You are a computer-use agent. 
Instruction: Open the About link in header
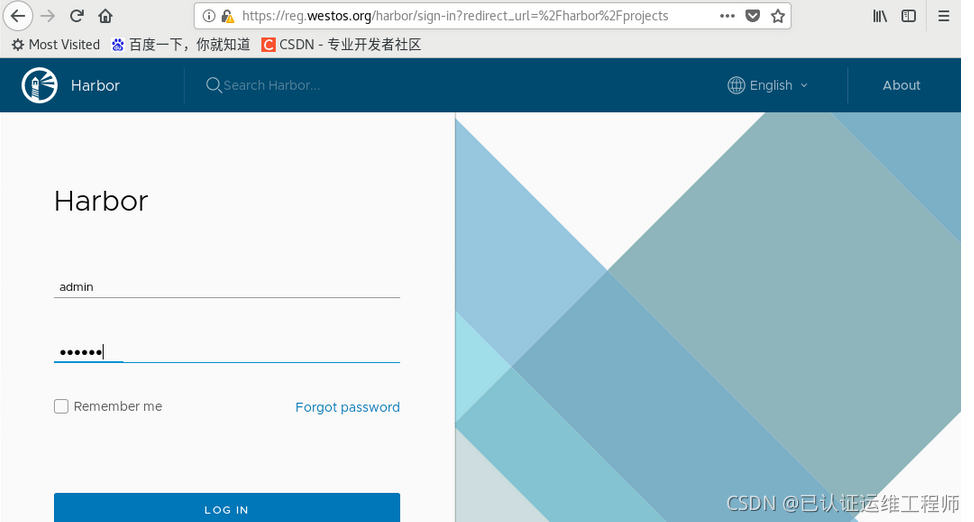(x=901, y=85)
